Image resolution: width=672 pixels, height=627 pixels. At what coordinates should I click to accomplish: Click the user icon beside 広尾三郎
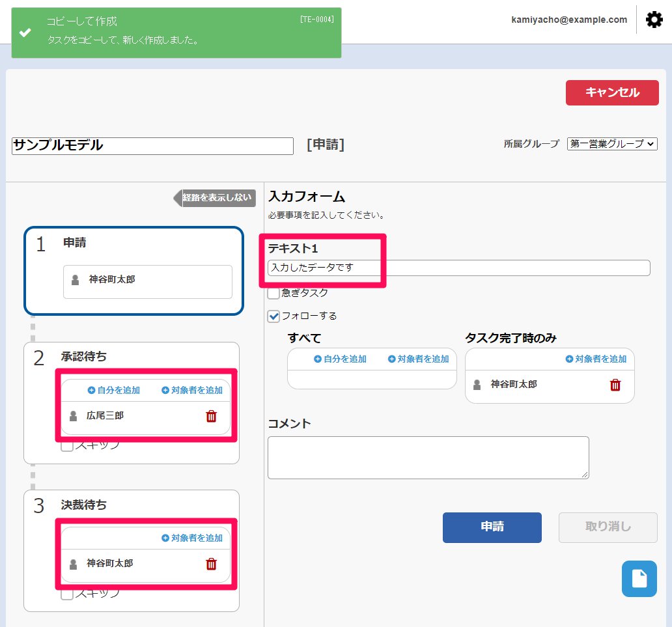click(74, 416)
